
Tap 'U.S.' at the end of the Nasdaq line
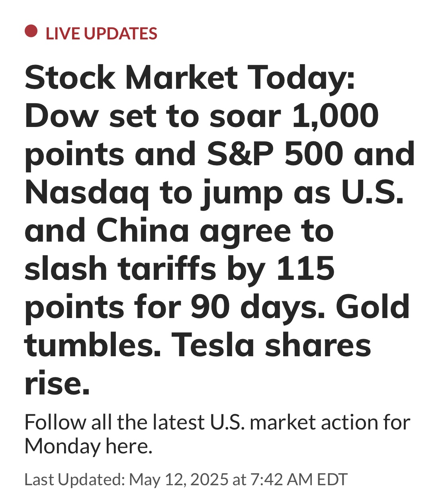point(373,193)
